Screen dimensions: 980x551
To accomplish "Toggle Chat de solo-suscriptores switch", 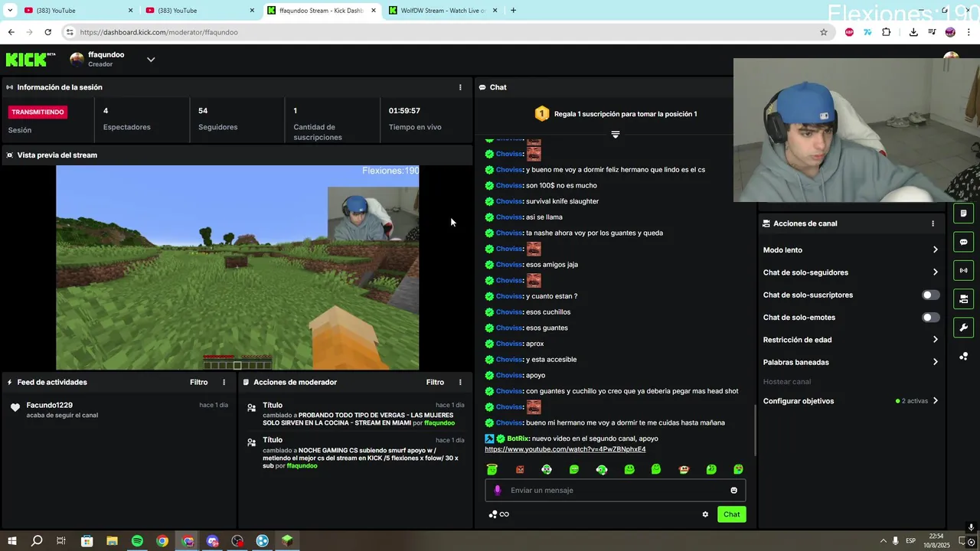I will pyautogui.click(x=930, y=295).
